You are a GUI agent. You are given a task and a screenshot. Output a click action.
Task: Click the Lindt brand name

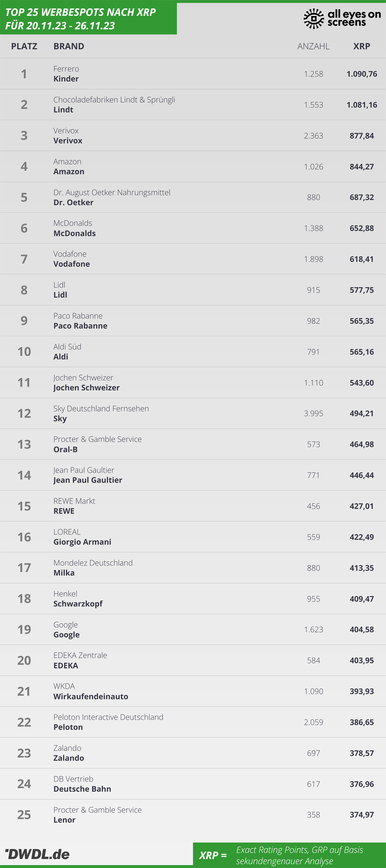pyautogui.click(x=63, y=110)
